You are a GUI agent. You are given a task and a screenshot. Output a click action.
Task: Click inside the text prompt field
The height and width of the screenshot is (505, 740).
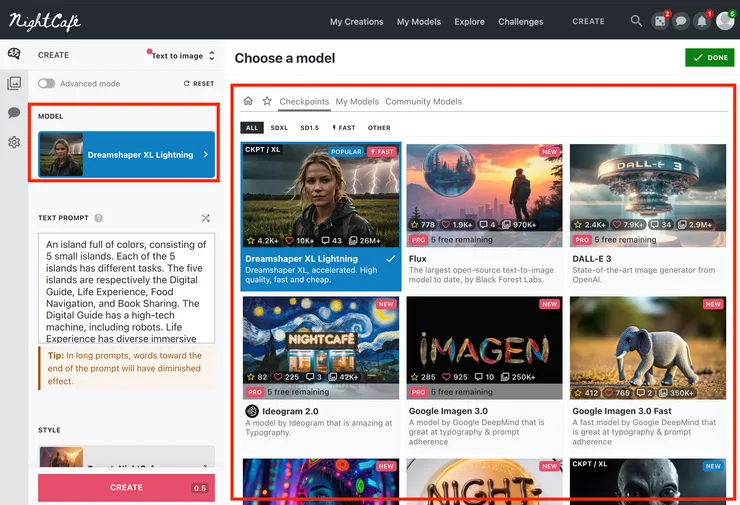pyautogui.click(x=126, y=288)
